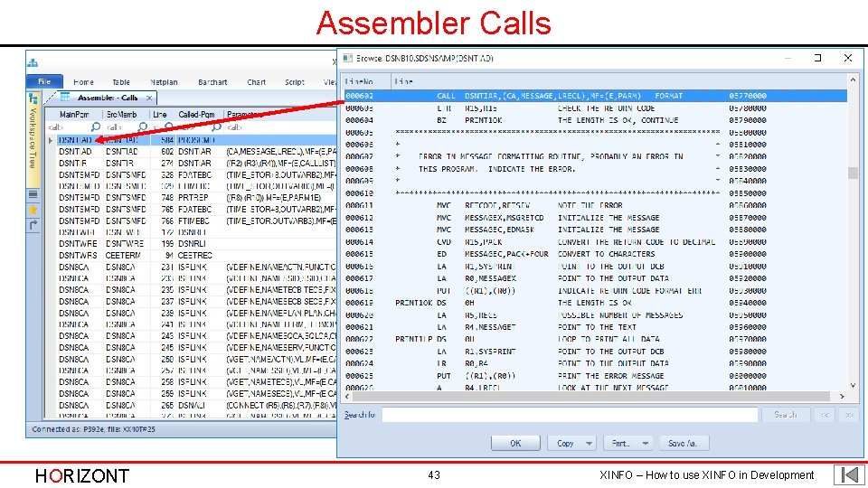
Task: Switch to the Netplan ribbon tab
Action: coord(164,82)
